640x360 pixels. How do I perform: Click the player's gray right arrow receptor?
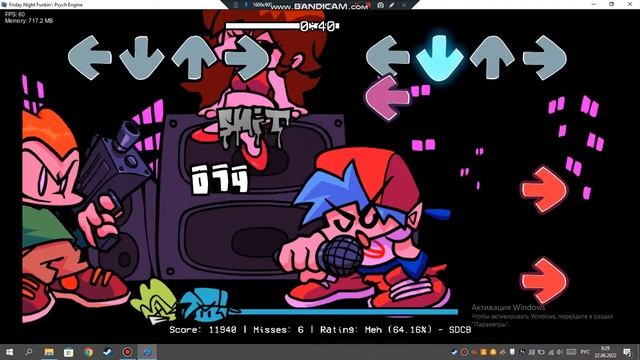point(544,57)
